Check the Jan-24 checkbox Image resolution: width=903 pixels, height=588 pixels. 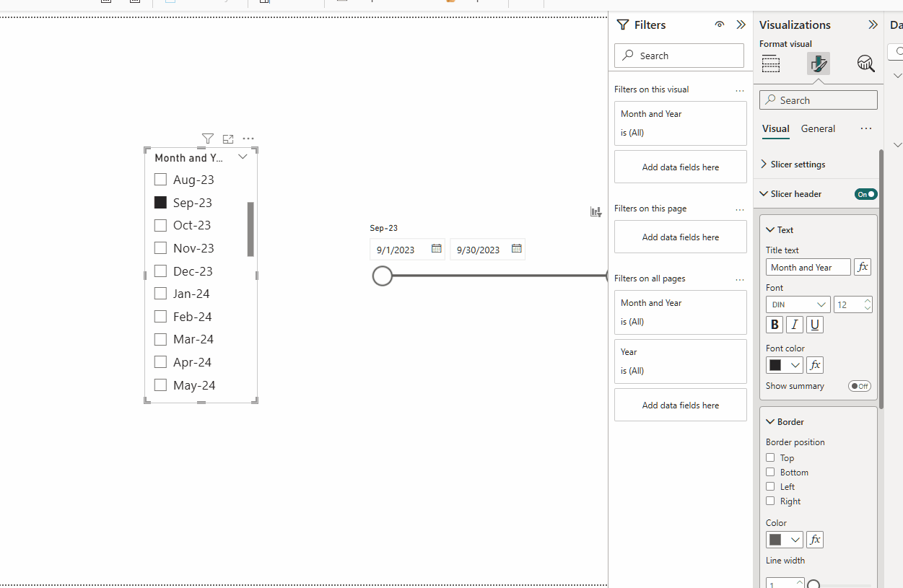coord(160,294)
